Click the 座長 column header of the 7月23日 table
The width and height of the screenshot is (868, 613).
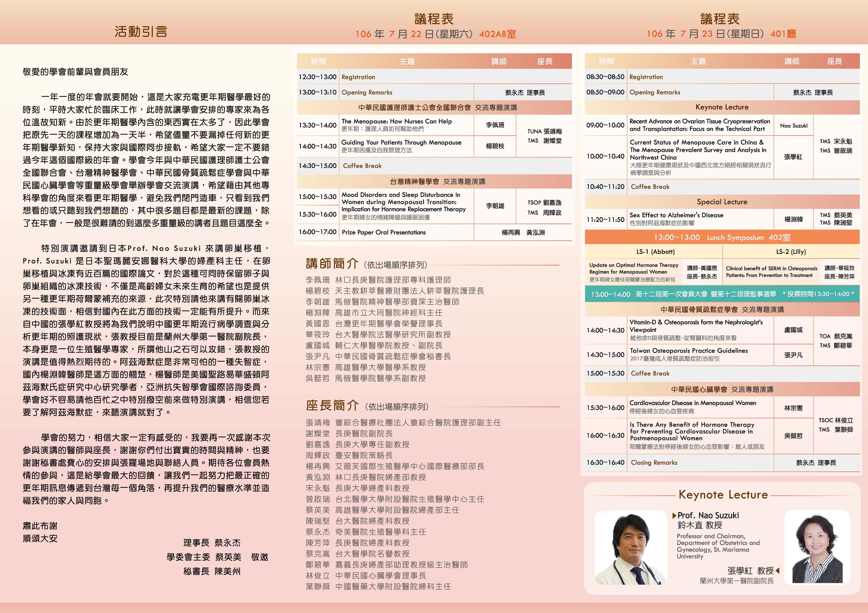[x=835, y=61]
